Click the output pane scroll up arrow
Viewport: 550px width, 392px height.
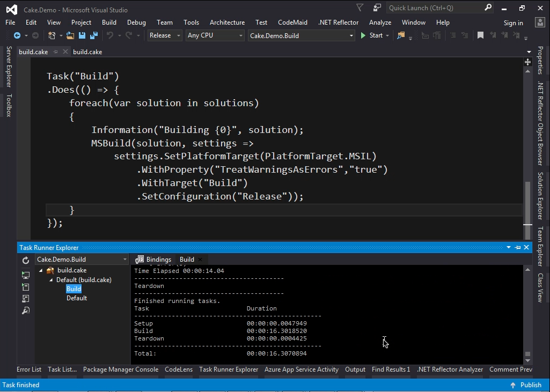pos(527,270)
